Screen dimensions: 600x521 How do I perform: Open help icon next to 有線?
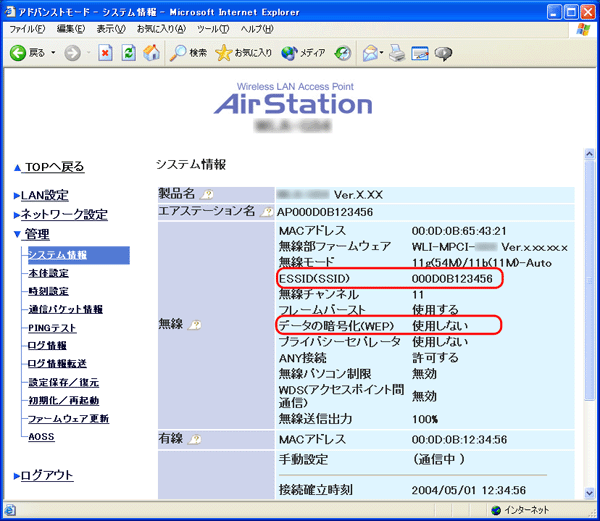click(194, 440)
